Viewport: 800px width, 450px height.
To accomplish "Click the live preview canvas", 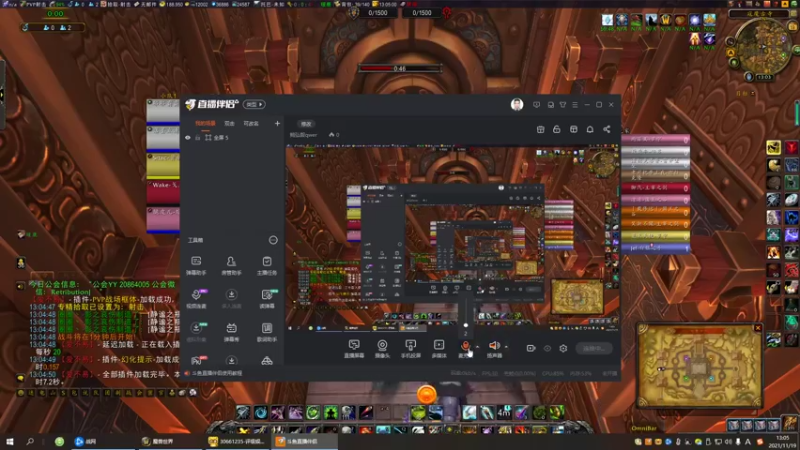I will (453, 238).
